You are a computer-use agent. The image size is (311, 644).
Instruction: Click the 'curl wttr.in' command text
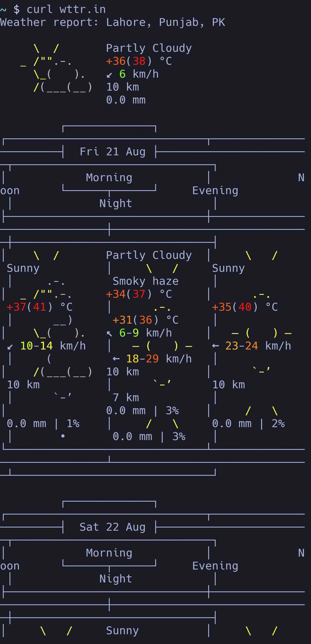tap(66, 9)
